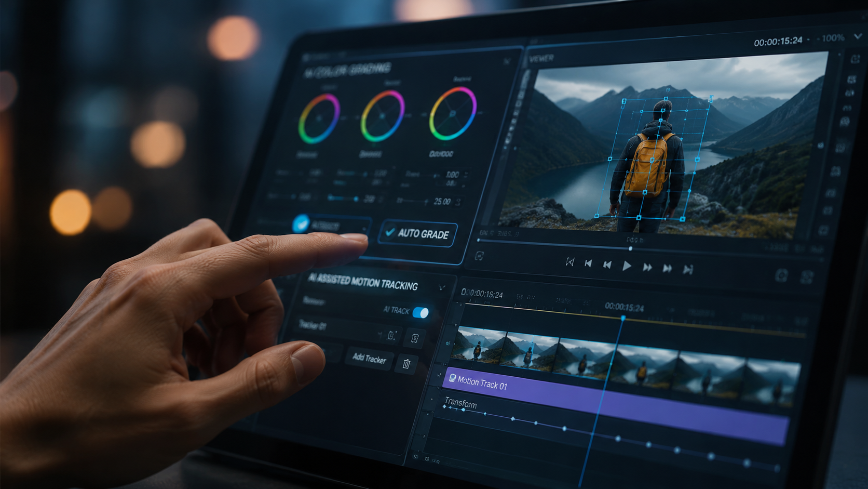The width and height of the screenshot is (868, 489).
Task: Click the Motion Track 01 clip icon
Action: 452,378
